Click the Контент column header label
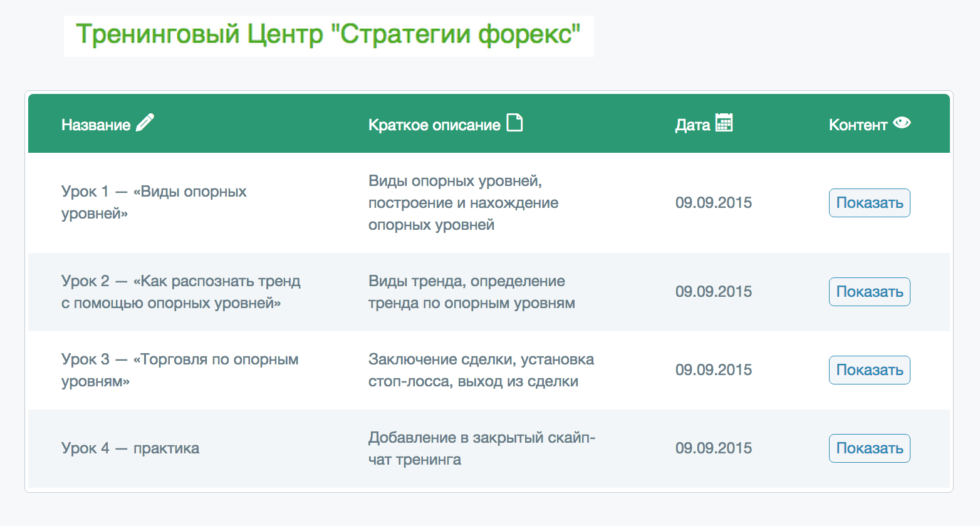Viewport: 980px width, 526px height. (858, 125)
